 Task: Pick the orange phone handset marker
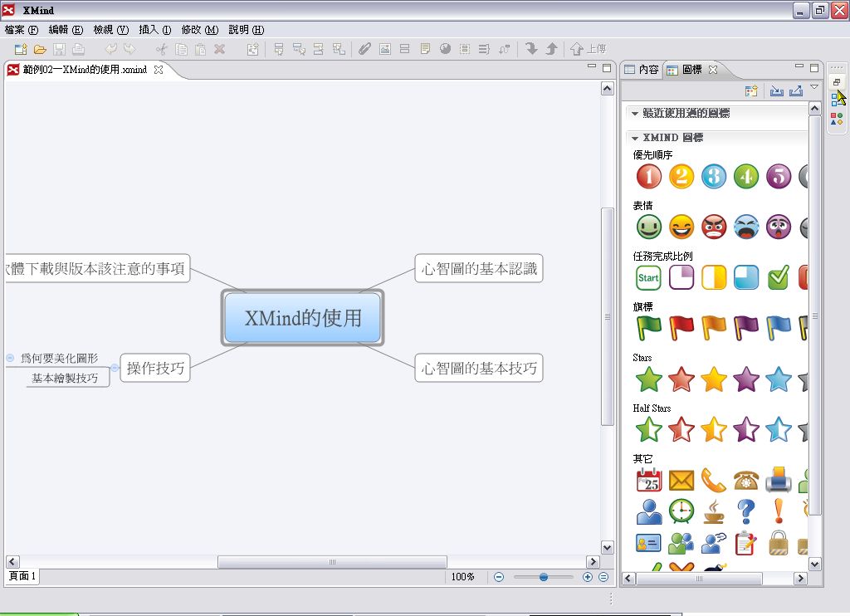click(x=714, y=480)
